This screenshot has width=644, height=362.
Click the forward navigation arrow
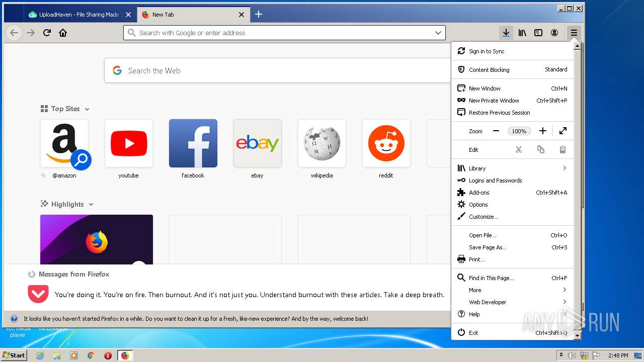pyautogui.click(x=31, y=33)
